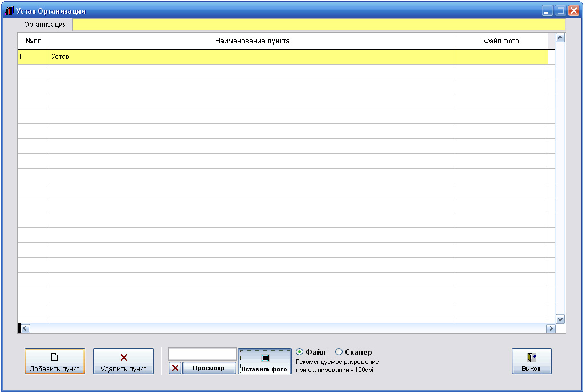Screen dimensions: 585x392
Task: Click the Файл фото column header
Action: (x=502, y=41)
